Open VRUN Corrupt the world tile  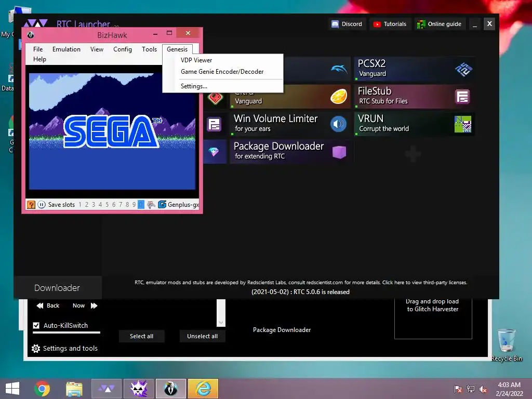pyautogui.click(x=414, y=124)
